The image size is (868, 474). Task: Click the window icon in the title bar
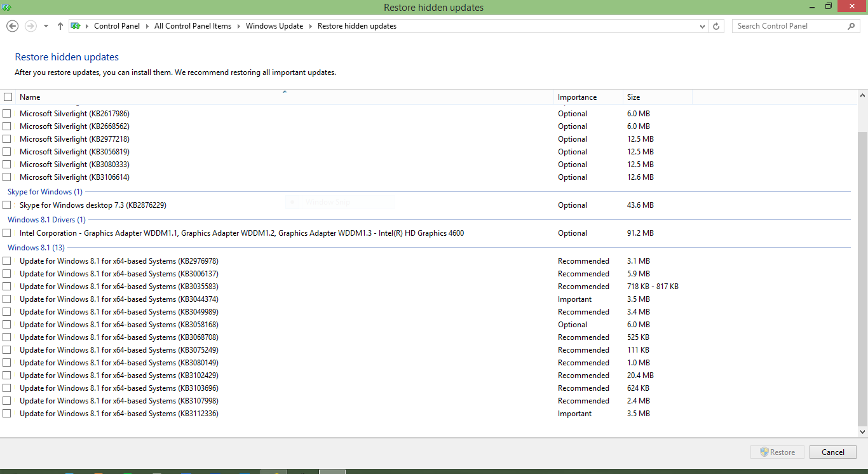coord(7,7)
